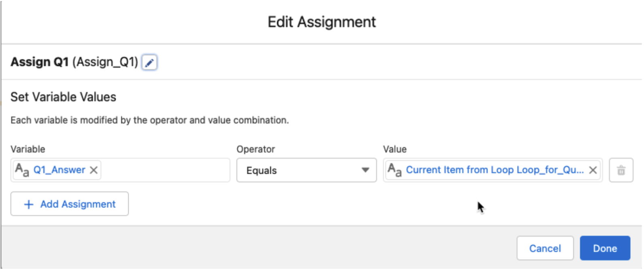Image resolution: width=644 pixels, height=269 pixels.
Task: Remove the Q1_Answer variable pill
Action: (x=93, y=170)
